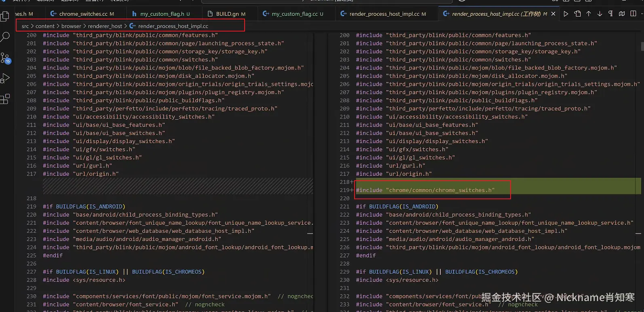Click child_process_binding_types.h include left pane
This screenshot has height=312, width=644.
(x=130, y=215)
